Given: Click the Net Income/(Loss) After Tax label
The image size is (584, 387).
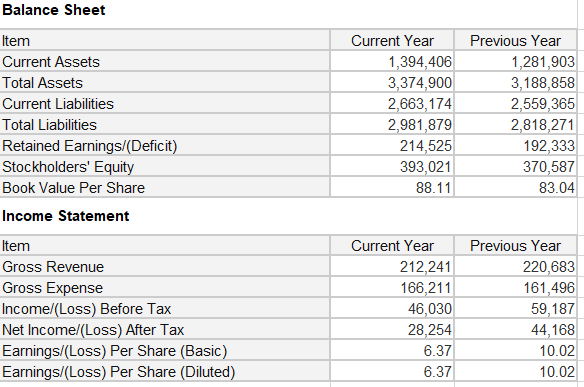Looking at the screenshot, I should pos(93,330).
